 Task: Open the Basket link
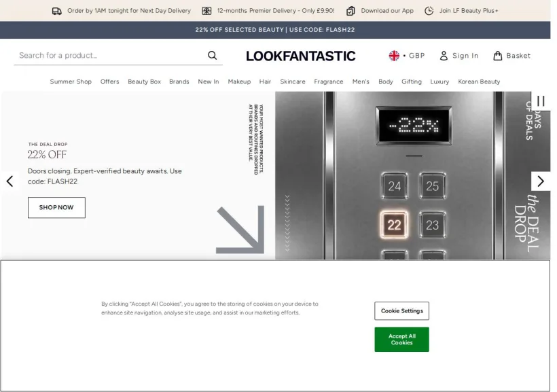pos(512,56)
